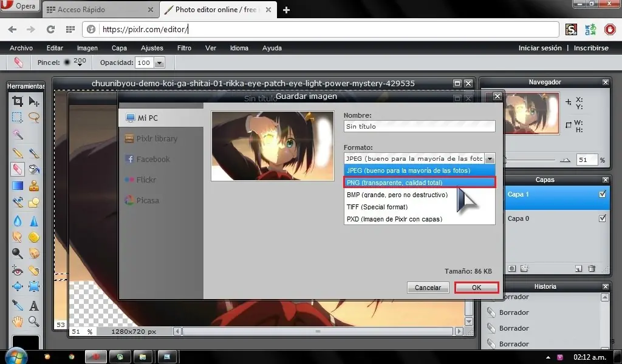Open the Ajustes menu
This screenshot has height=364, width=622.
point(152,48)
